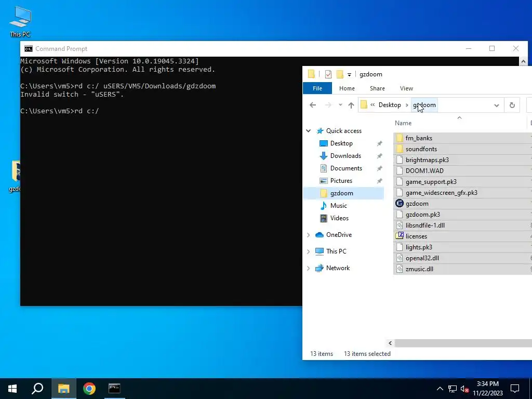Select Network in navigation pane

click(338, 268)
